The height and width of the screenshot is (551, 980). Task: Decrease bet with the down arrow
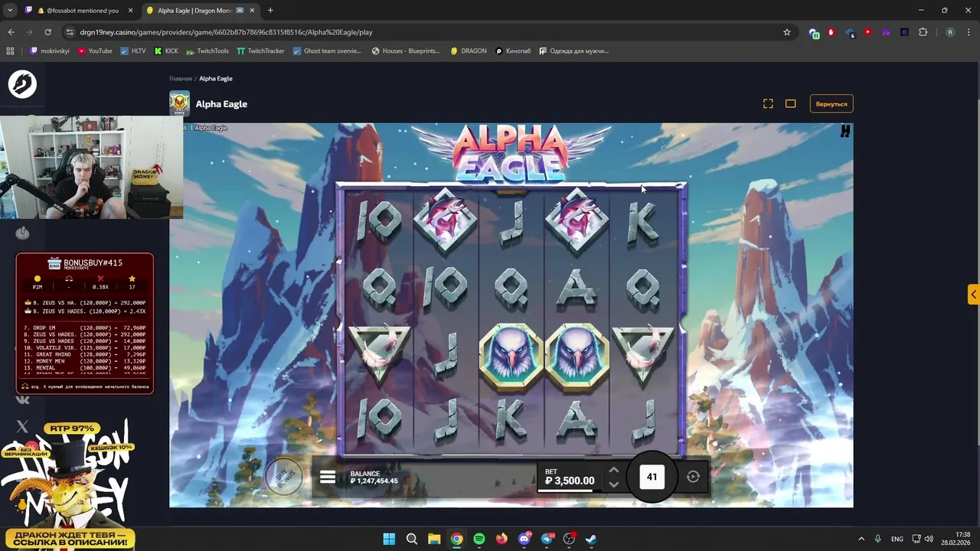pyautogui.click(x=613, y=484)
